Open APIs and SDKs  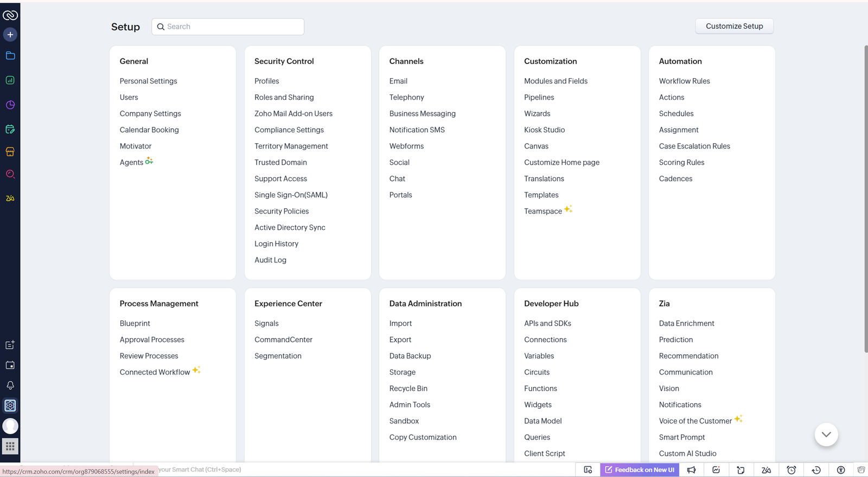(x=547, y=324)
